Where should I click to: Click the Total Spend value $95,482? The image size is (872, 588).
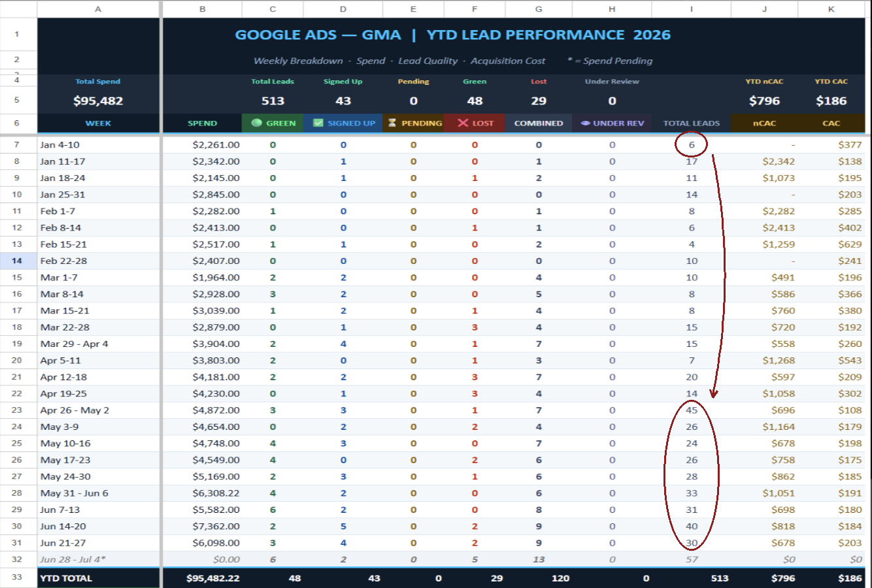pos(98,101)
